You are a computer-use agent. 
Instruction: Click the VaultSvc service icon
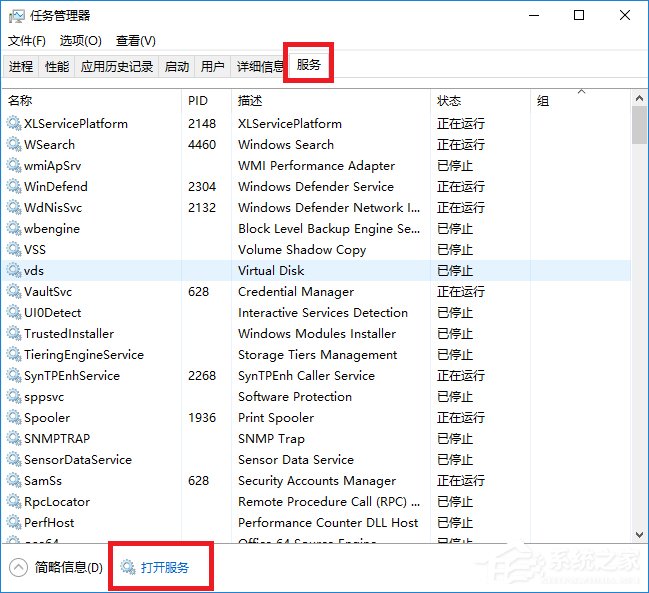14,292
